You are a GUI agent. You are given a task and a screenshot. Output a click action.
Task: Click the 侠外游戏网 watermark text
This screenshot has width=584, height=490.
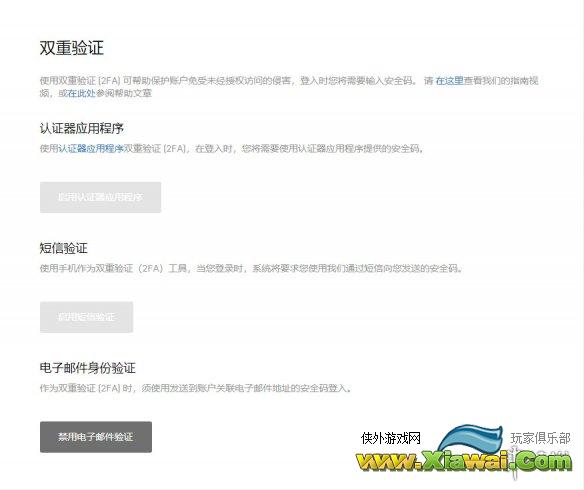point(391,438)
